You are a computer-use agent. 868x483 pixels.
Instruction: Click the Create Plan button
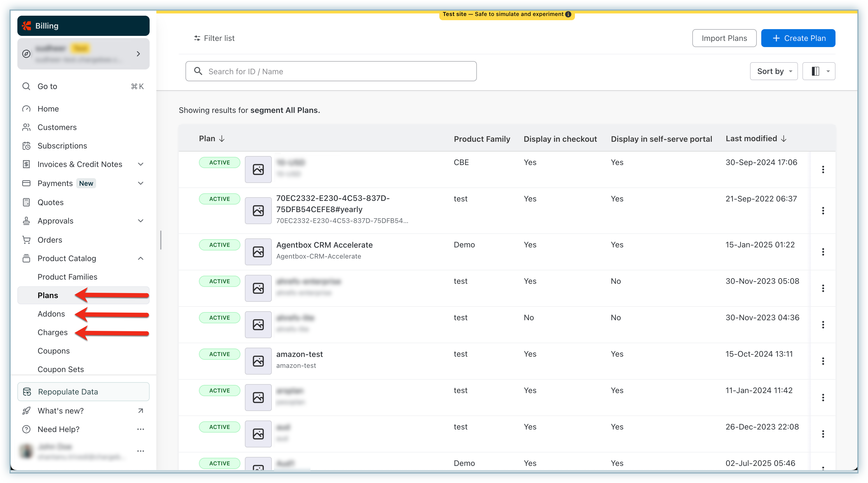(798, 38)
